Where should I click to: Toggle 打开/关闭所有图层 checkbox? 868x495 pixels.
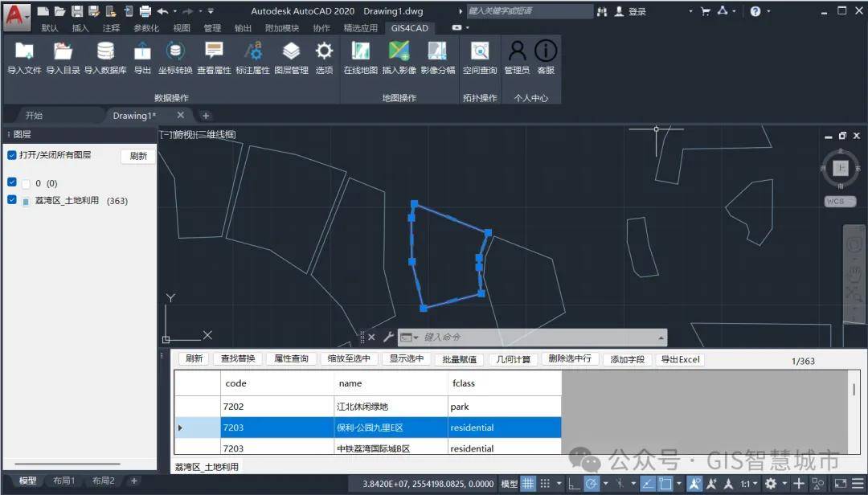(x=11, y=155)
